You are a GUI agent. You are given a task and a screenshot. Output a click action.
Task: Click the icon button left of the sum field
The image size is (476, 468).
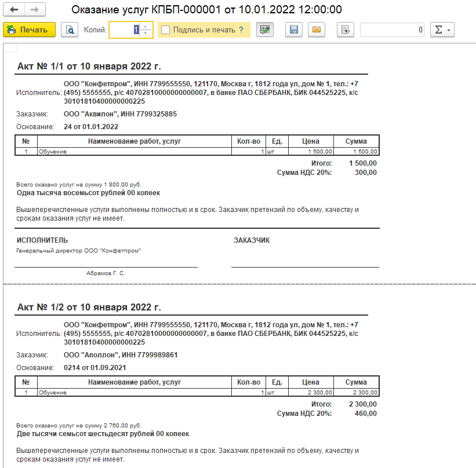[346, 30]
